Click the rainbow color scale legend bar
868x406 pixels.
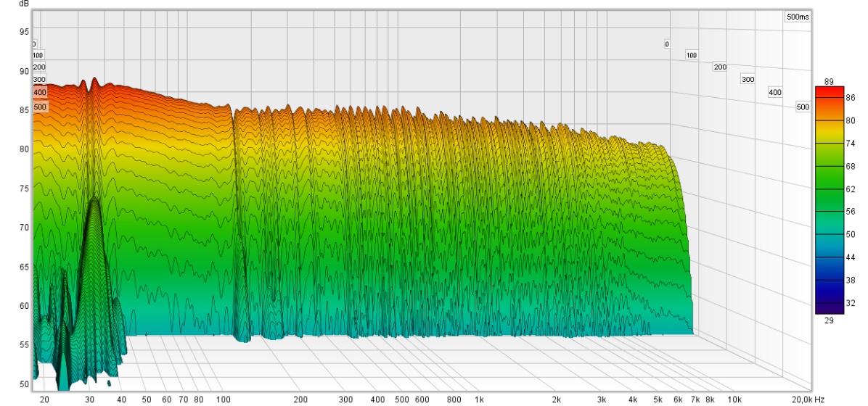[830, 200]
